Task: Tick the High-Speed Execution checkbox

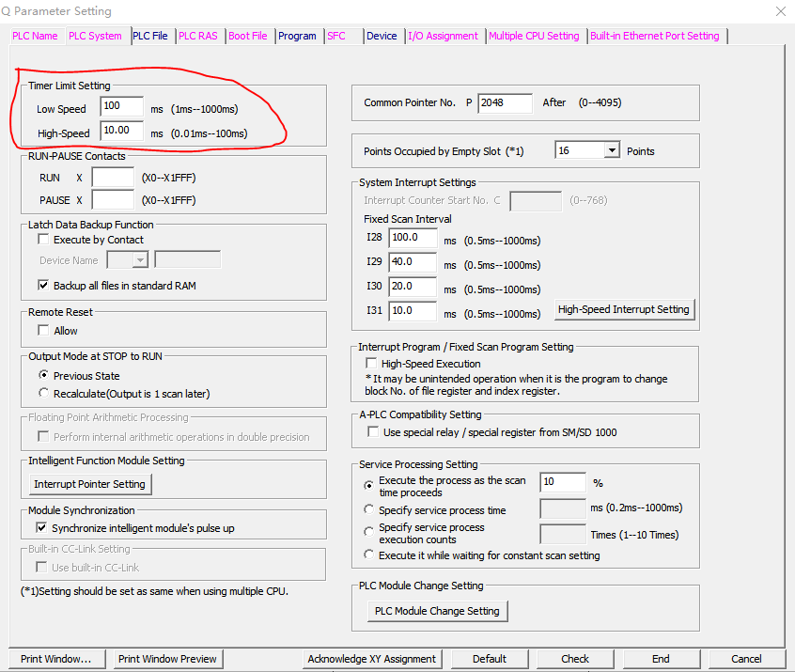Action: coord(370,364)
